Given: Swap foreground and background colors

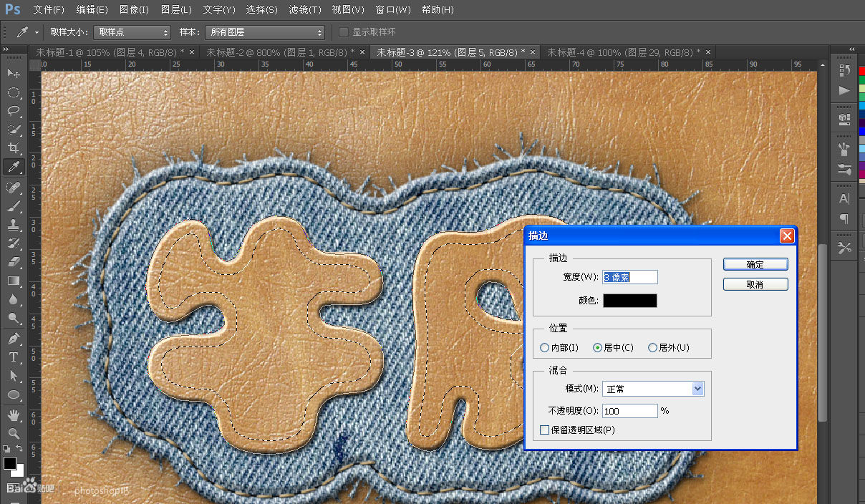Looking at the screenshot, I should tap(20, 449).
